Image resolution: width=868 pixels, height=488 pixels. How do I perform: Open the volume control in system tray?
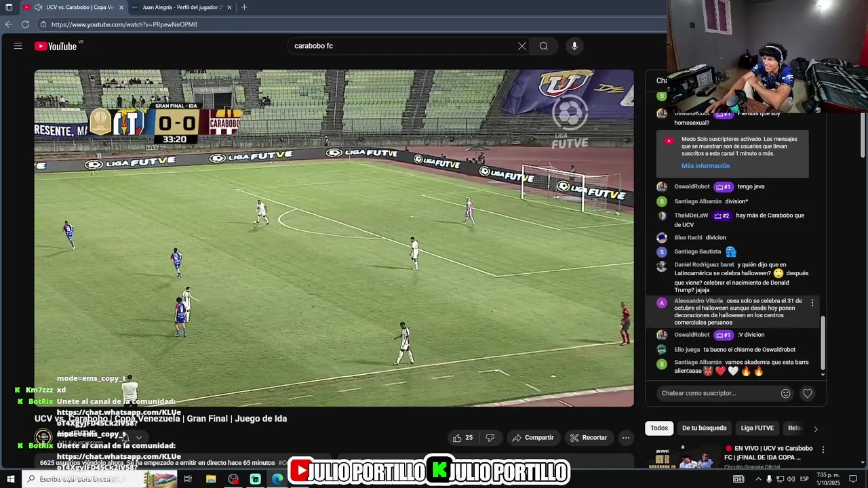point(791,479)
